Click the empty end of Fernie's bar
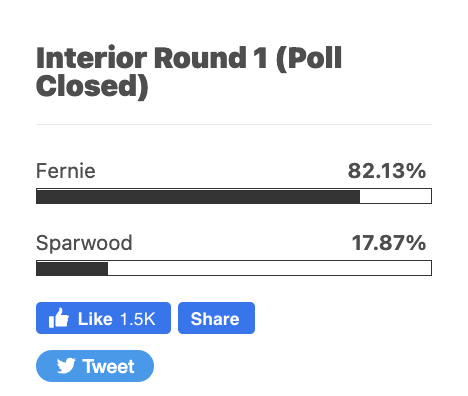Image resolution: width=468 pixels, height=396 pixels. [x=396, y=196]
